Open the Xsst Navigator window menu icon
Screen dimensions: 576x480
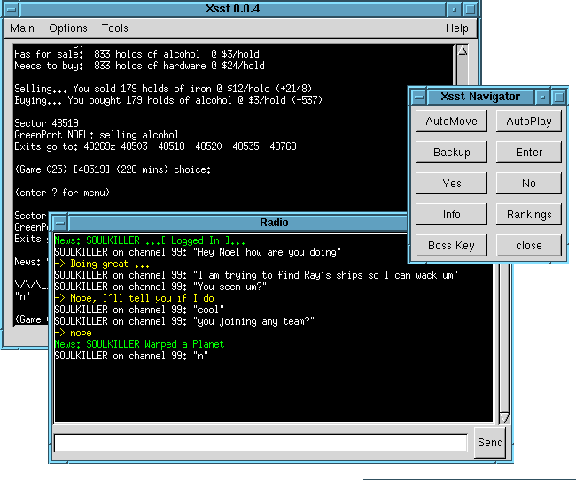click(x=419, y=97)
